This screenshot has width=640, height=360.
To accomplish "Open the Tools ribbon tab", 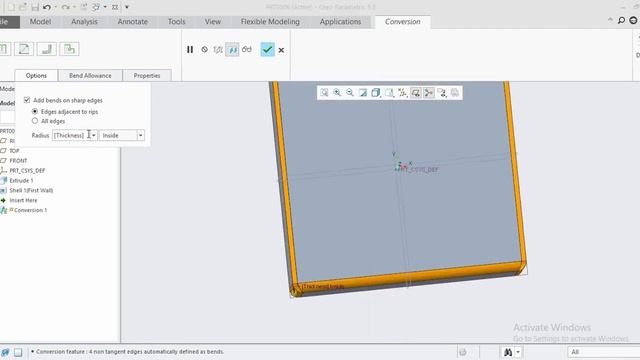I will [176, 22].
